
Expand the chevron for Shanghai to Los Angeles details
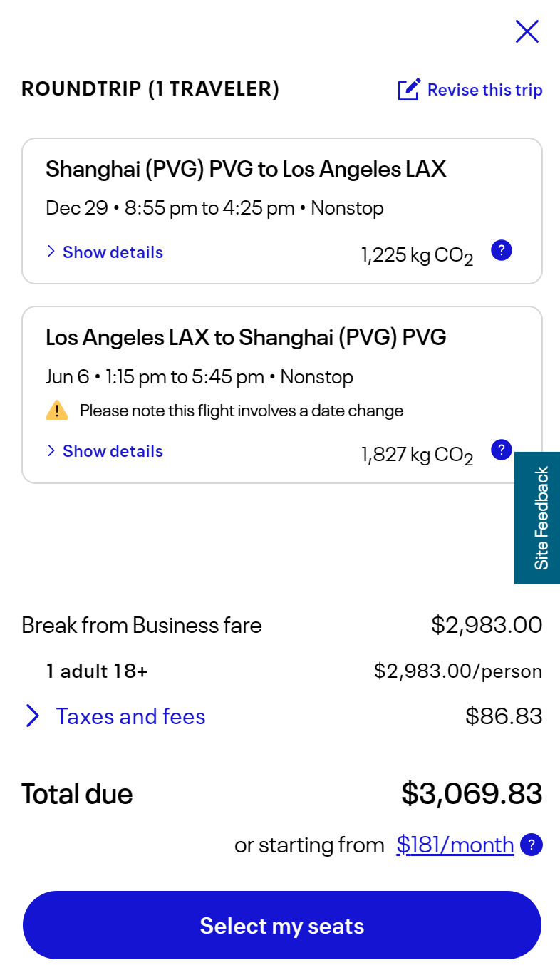coord(51,252)
